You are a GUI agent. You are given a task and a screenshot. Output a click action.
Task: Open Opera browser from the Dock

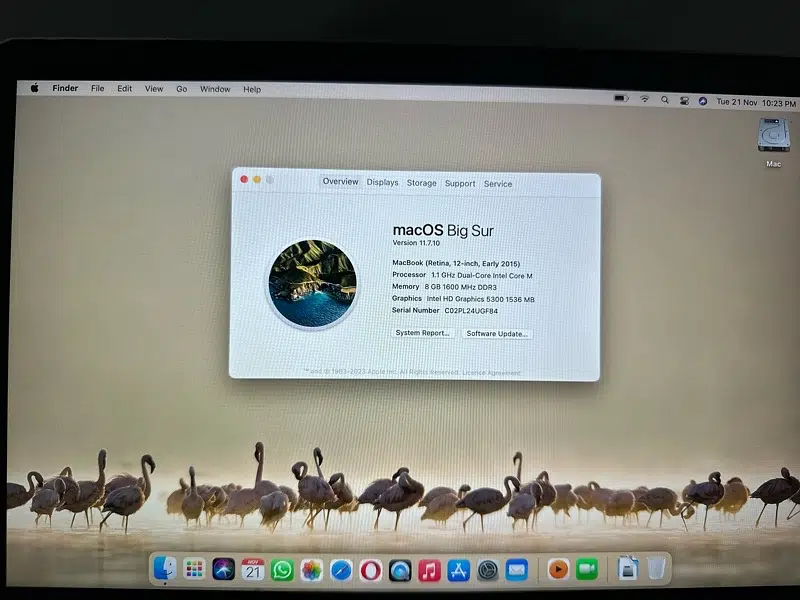[370, 570]
